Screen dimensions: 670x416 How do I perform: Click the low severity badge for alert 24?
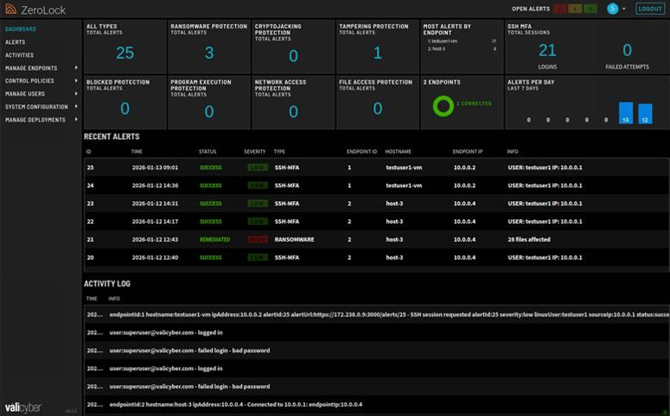coord(258,185)
